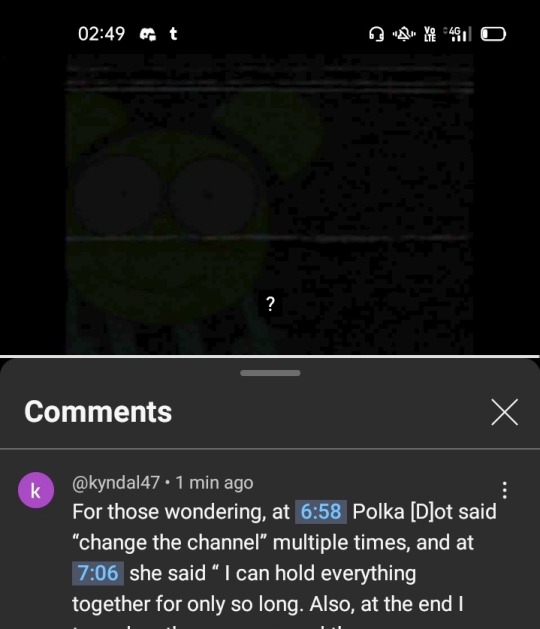Open the three-dot menu on kyndal47's comment
This screenshot has height=629, width=540.
505,490
